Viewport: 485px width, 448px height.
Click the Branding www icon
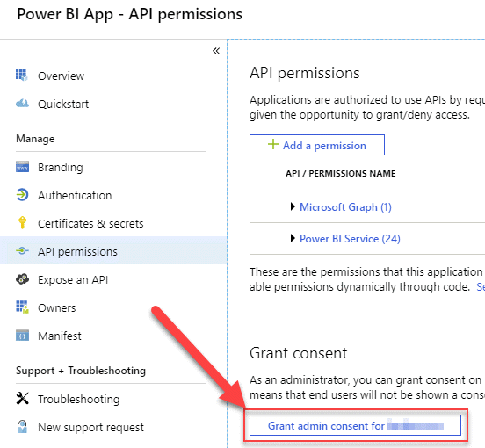pos(22,167)
